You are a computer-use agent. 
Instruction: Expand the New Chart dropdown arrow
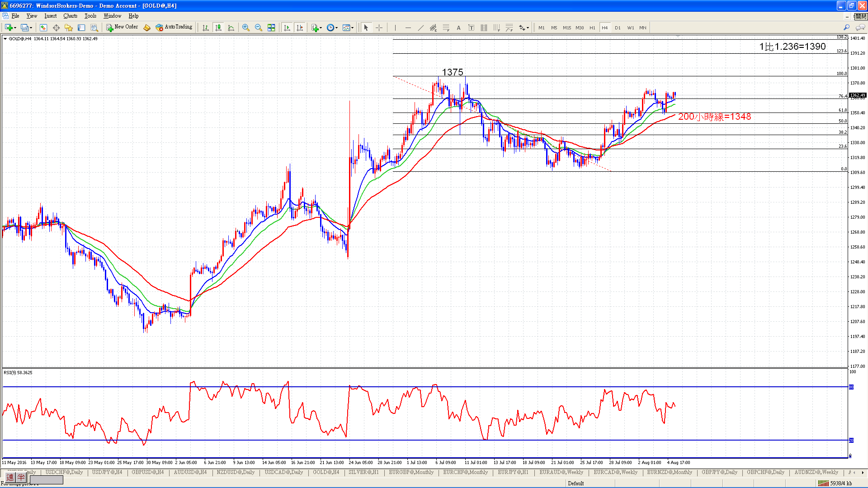pyautogui.click(x=16, y=28)
